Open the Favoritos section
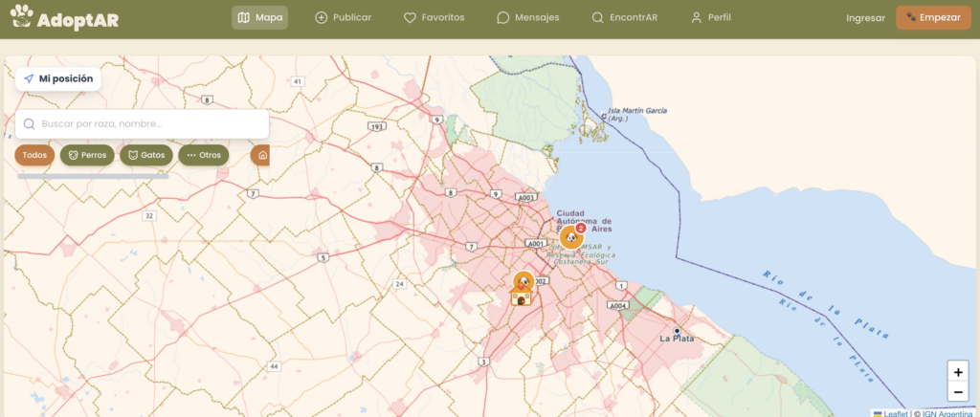The image size is (980, 417). [x=434, y=17]
